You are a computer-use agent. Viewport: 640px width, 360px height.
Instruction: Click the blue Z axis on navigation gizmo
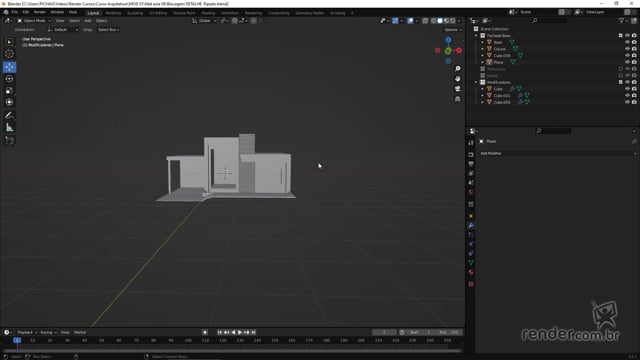448,40
